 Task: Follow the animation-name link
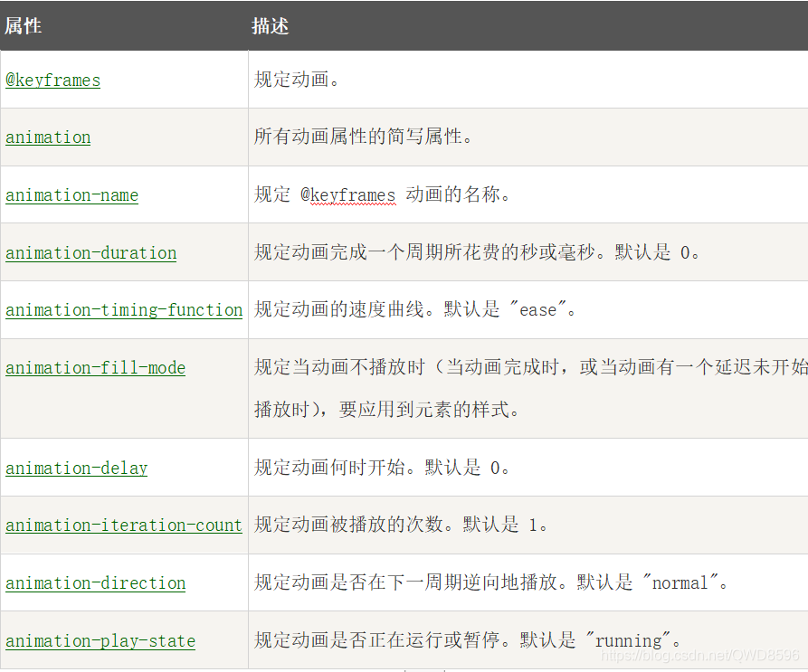click(x=71, y=195)
